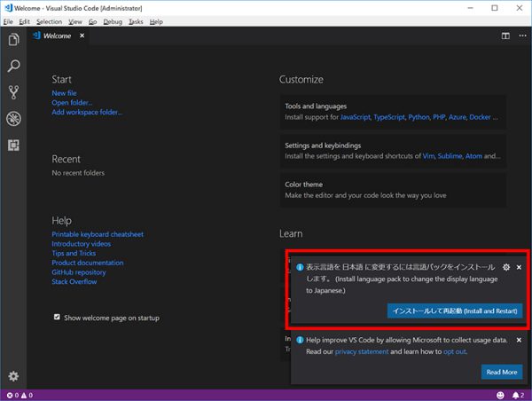
Task: Click the New file link
Action: tap(64, 93)
